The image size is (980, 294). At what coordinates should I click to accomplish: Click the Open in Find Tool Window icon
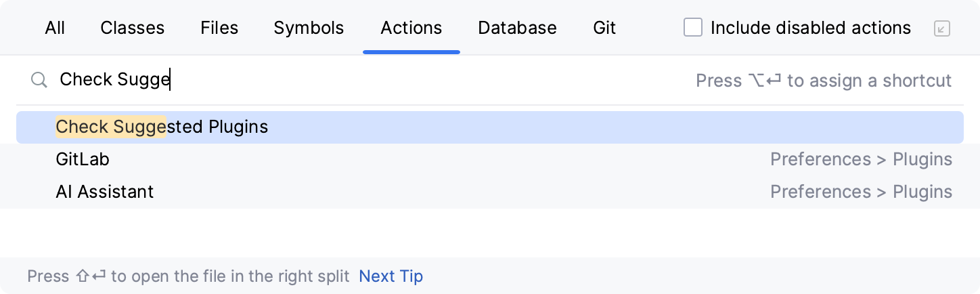click(941, 28)
